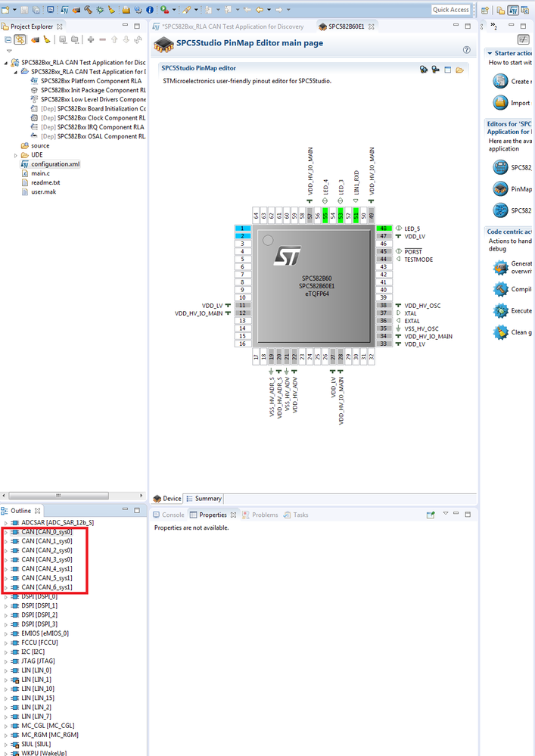The image size is (535, 756).
Task: Open the Device tab
Action: point(166,499)
